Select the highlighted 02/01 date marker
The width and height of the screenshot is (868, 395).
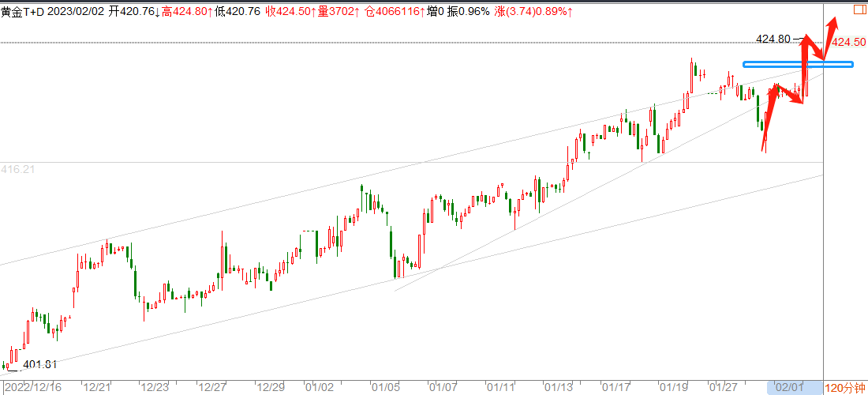pyautogui.click(x=795, y=388)
